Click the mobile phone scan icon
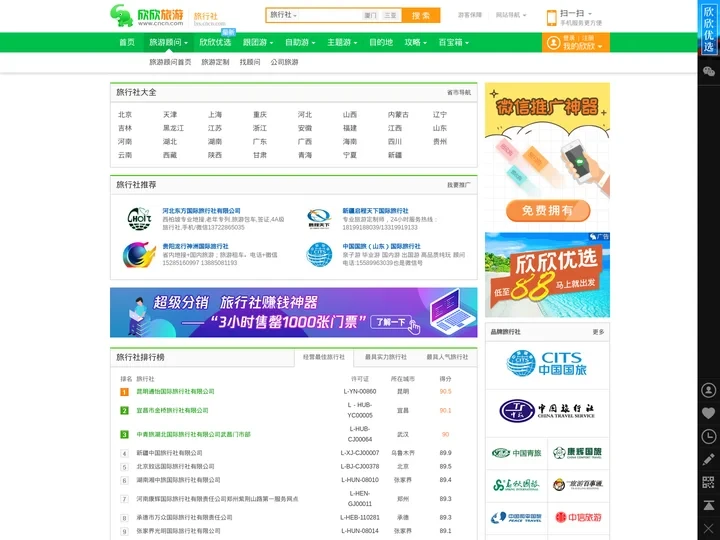The image size is (720, 540). click(x=551, y=17)
